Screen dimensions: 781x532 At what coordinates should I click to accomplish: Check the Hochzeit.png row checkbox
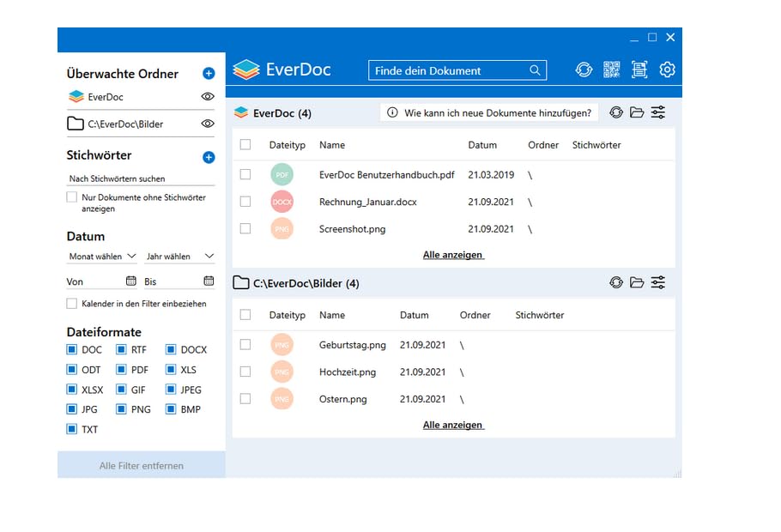(245, 372)
